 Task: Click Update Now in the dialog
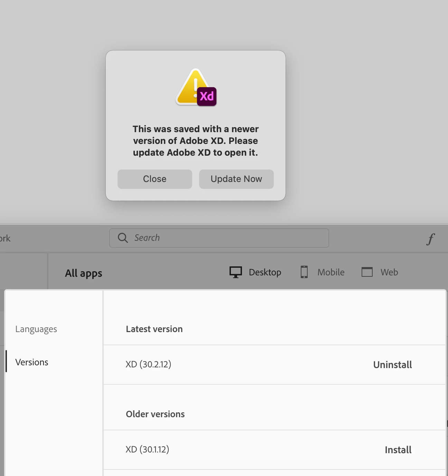pyautogui.click(x=236, y=179)
